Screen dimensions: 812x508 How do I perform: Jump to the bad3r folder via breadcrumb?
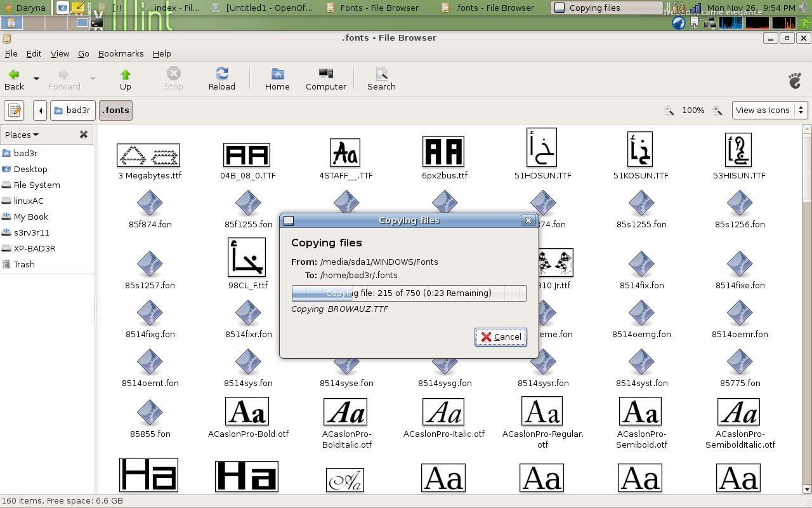click(x=72, y=110)
